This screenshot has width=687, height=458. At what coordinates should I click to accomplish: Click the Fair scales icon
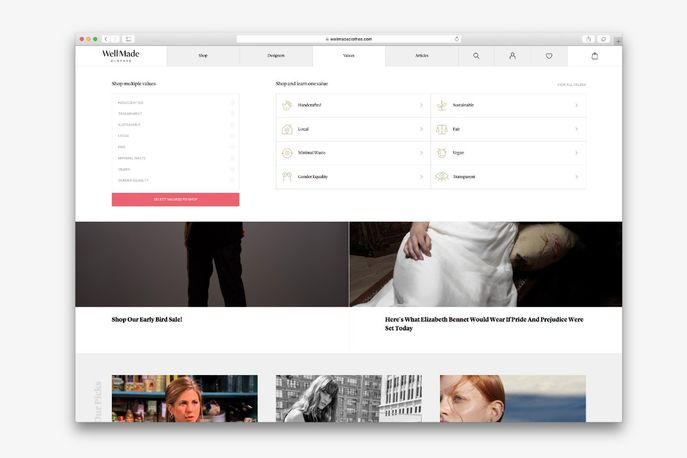point(441,129)
